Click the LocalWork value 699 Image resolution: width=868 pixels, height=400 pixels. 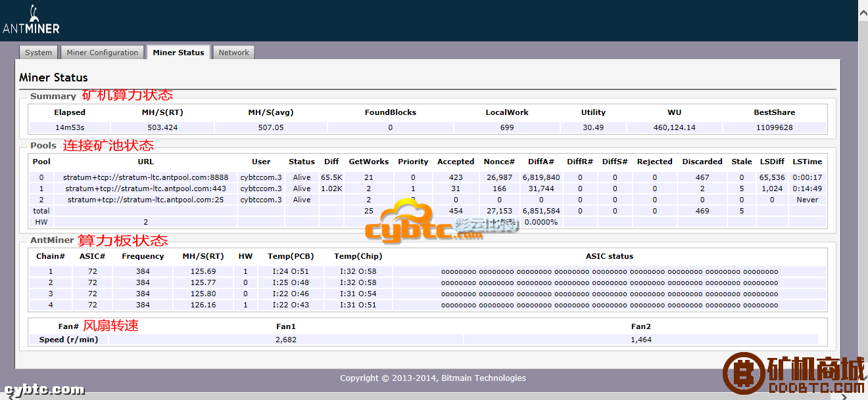[507, 127]
